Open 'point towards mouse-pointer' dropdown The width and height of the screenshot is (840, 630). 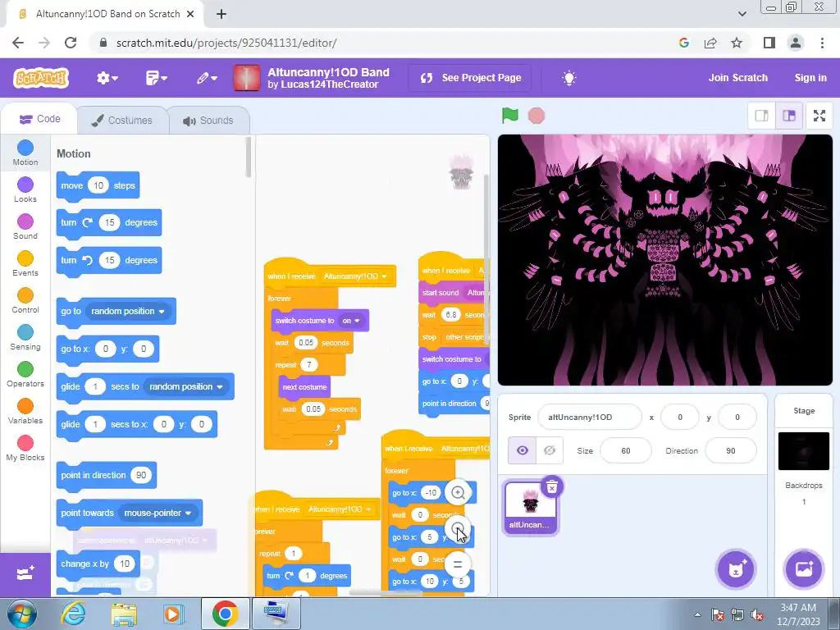click(x=158, y=514)
